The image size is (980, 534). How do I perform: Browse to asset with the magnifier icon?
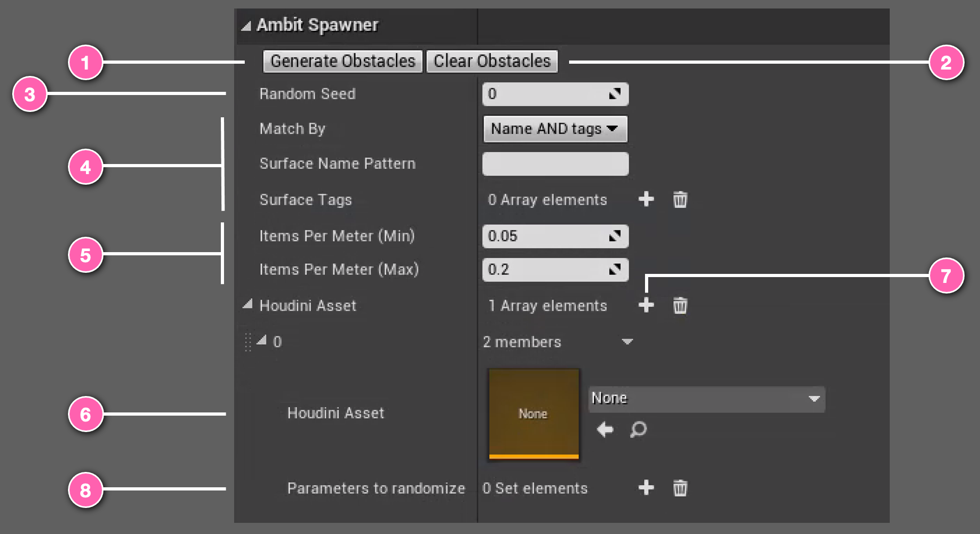tap(639, 429)
